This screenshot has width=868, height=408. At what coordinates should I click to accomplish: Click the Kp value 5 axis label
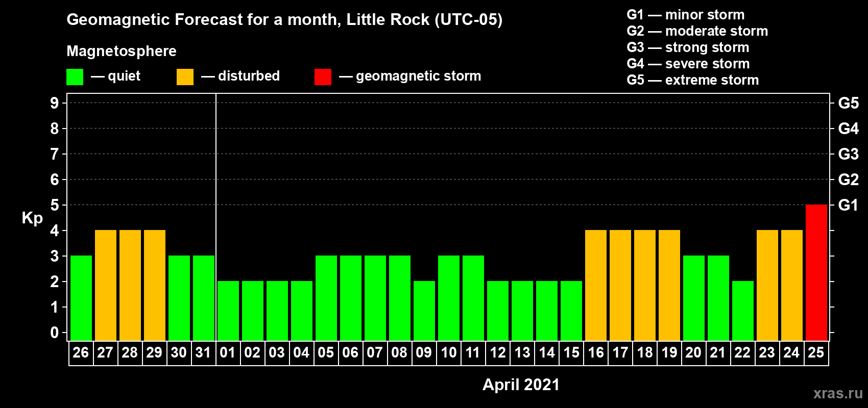point(55,205)
